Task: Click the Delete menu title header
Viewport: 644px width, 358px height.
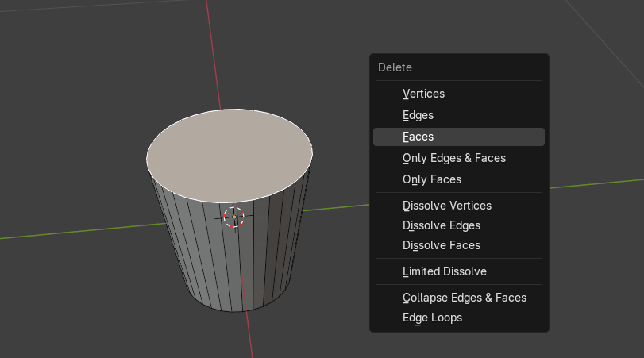Action: coord(395,67)
